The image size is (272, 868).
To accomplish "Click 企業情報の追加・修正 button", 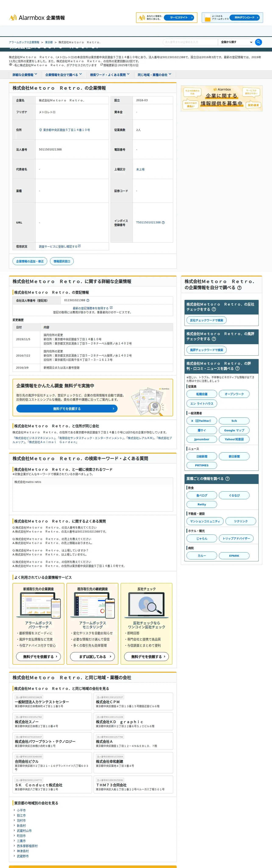I will (x=30, y=261).
